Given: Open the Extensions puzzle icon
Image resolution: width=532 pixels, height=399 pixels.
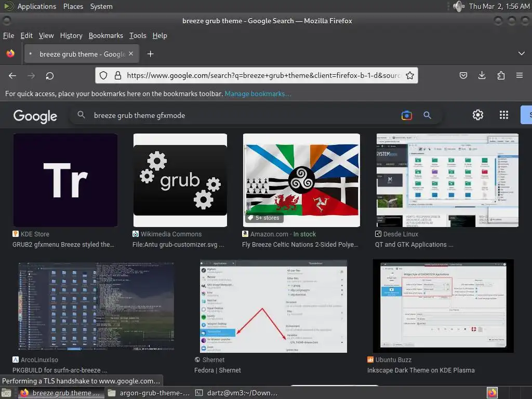Looking at the screenshot, I should click(x=501, y=75).
